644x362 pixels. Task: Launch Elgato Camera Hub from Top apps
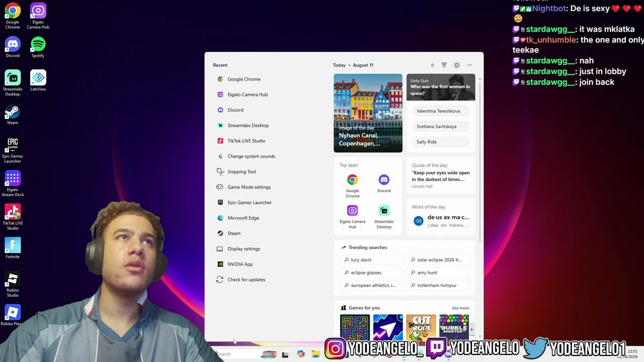point(352,217)
